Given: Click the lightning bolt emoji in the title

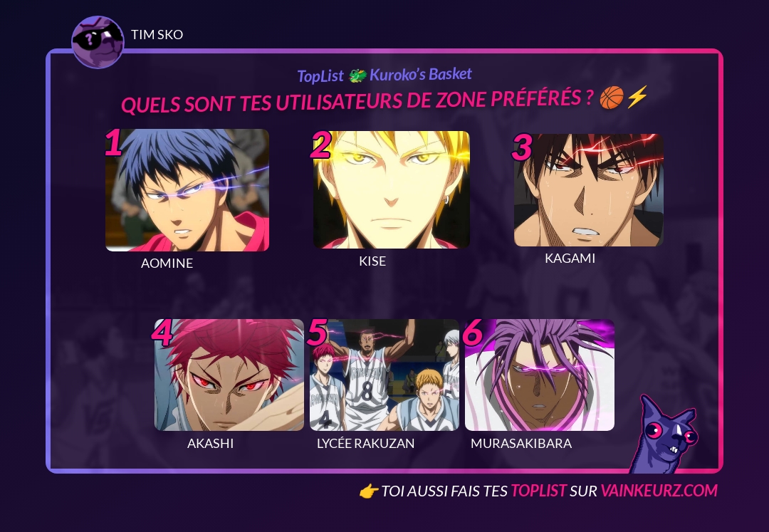Looking at the screenshot, I should point(637,96).
